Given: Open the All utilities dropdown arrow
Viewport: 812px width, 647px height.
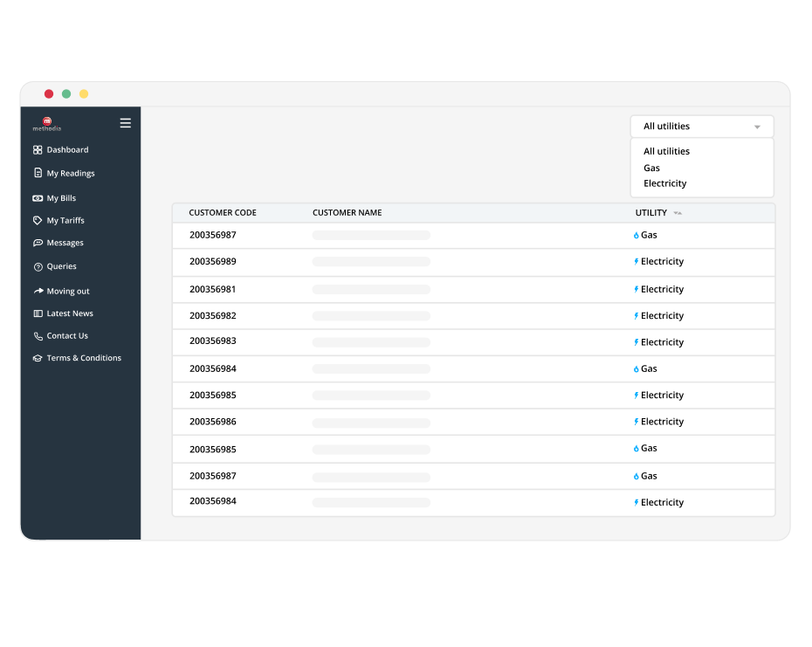Looking at the screenshot, I should tap(757, 127).
